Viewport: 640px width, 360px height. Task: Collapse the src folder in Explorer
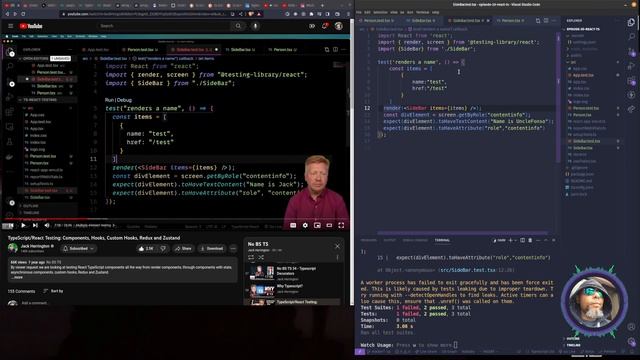point(571,62)
